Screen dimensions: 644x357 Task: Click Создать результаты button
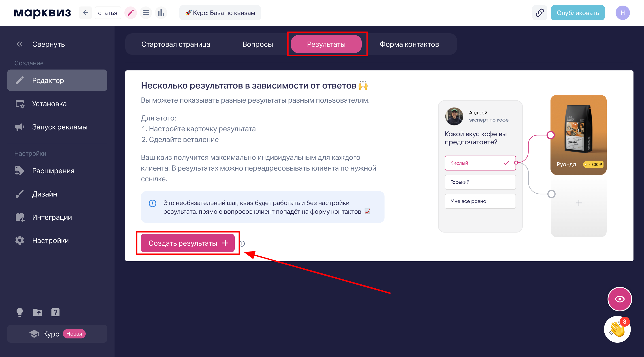click(188, 243)
